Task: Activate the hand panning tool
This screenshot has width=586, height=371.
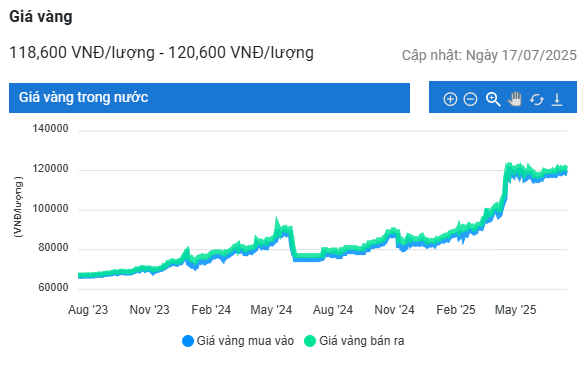Action: coord(515,99)
